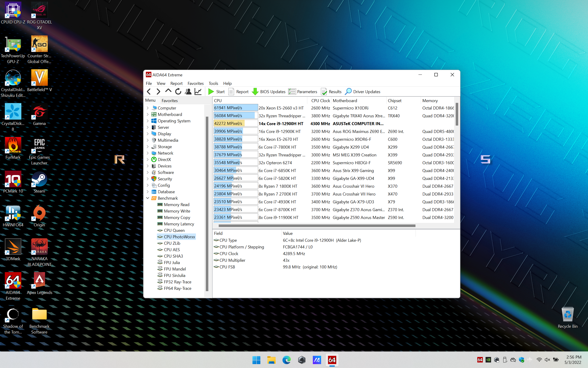588x368 pixels.
Task: Sort by the Motherboard column header
Action: tap(359, 101)
